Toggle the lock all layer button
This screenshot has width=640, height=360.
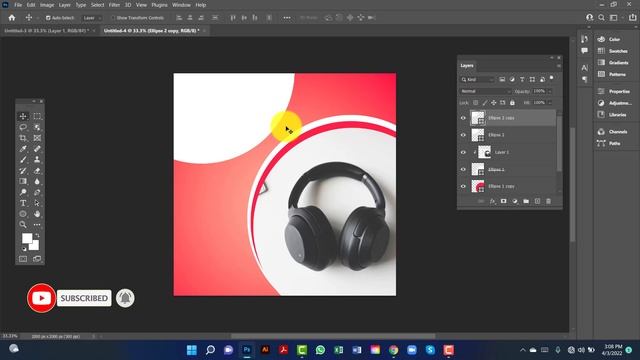coord(512,103)
